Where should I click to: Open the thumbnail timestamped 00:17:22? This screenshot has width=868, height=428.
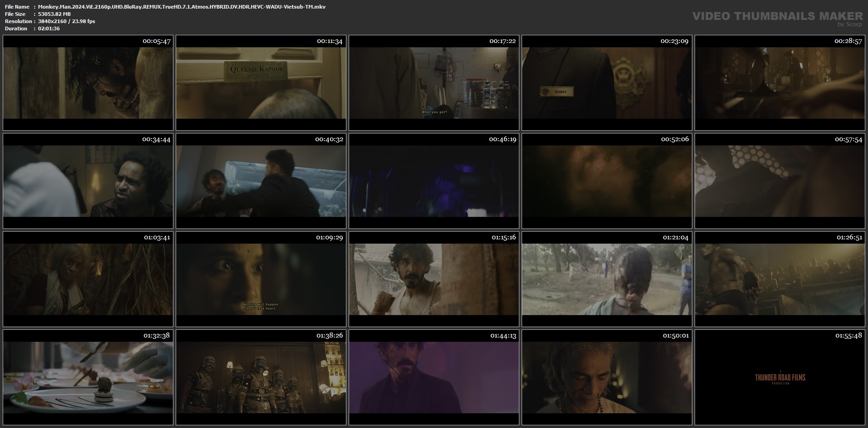pyautogui.click(x=434, y=83)
